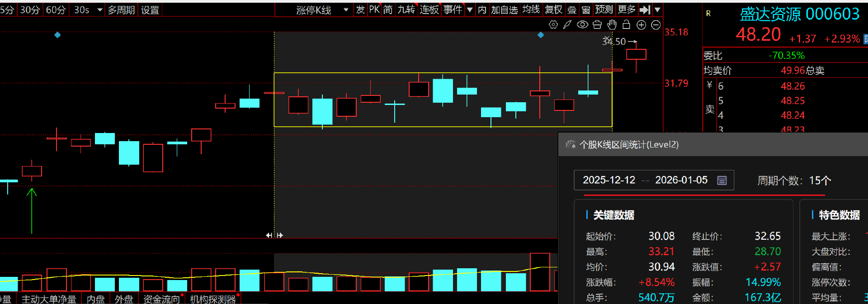Select the 机构探测器 tab

(212, 299)
